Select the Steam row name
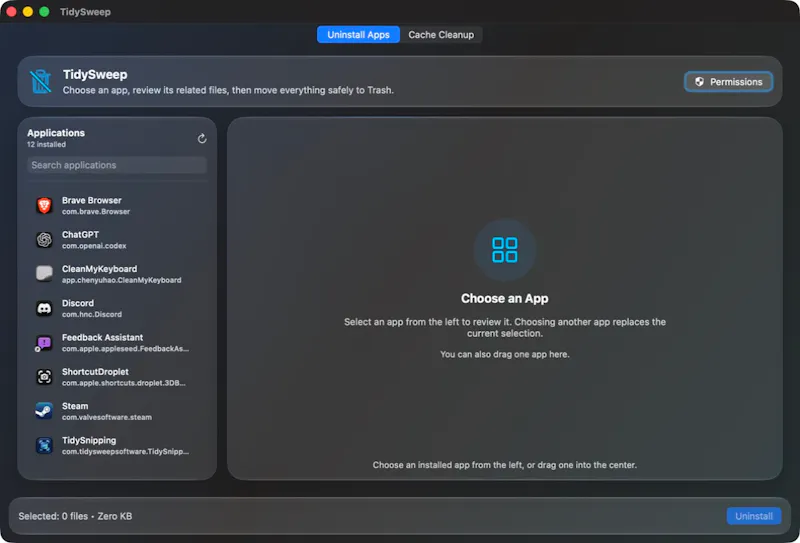Image resolution: width=800 pixels, height=543 pixels. 75,406
